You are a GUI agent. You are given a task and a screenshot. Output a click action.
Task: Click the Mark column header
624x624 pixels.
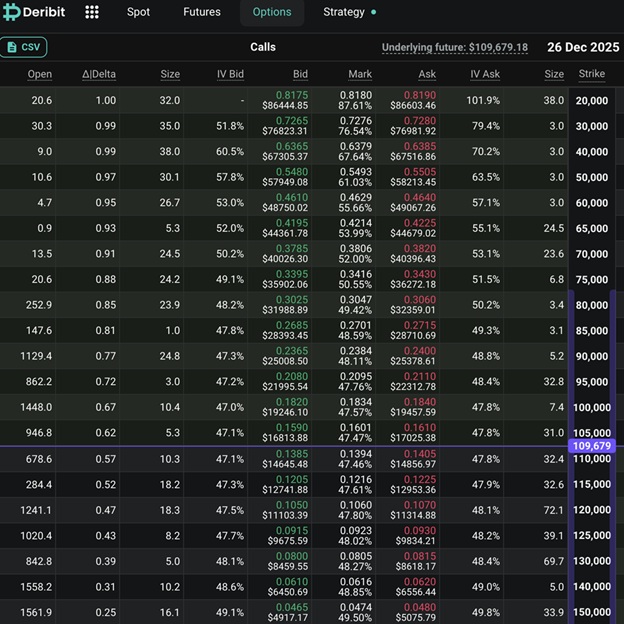[x=360, y=74]
